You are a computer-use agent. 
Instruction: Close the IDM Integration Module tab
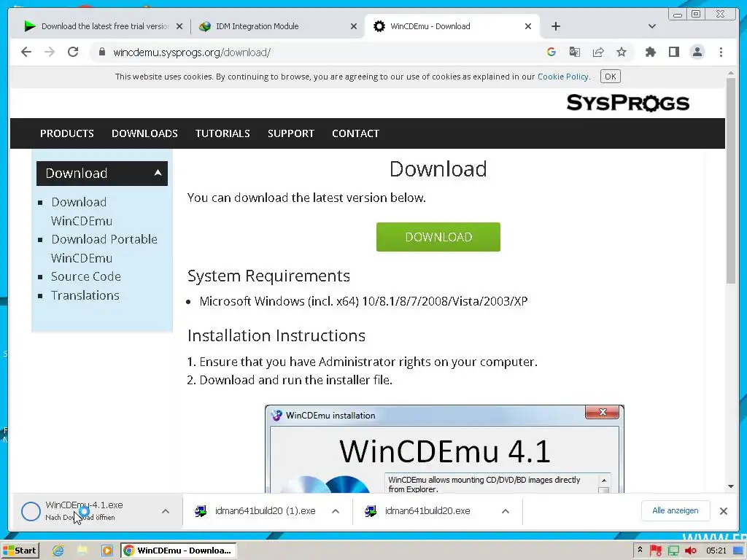pyautogui.click(x=354, y=26)
